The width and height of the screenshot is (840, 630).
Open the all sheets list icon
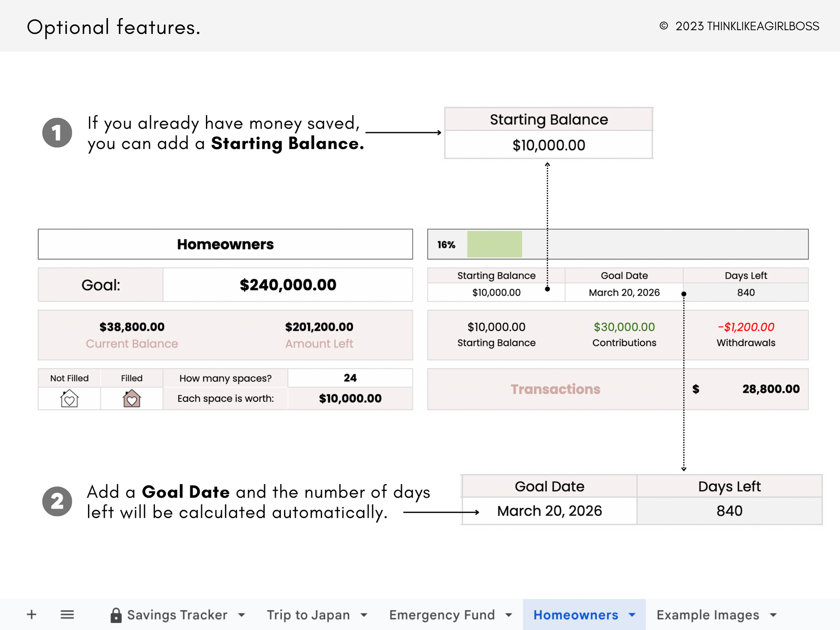click(67, 614)
